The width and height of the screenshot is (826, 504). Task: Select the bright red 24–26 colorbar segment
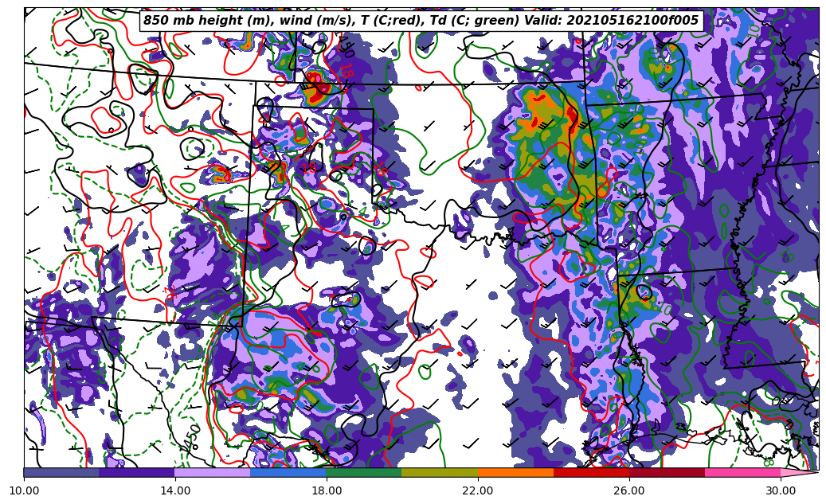click(590, 472)
